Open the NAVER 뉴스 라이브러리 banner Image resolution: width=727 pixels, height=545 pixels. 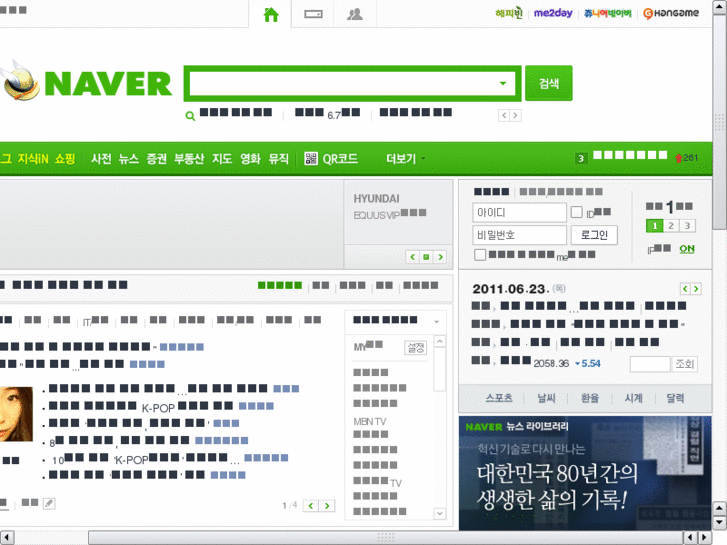(585, 473)
